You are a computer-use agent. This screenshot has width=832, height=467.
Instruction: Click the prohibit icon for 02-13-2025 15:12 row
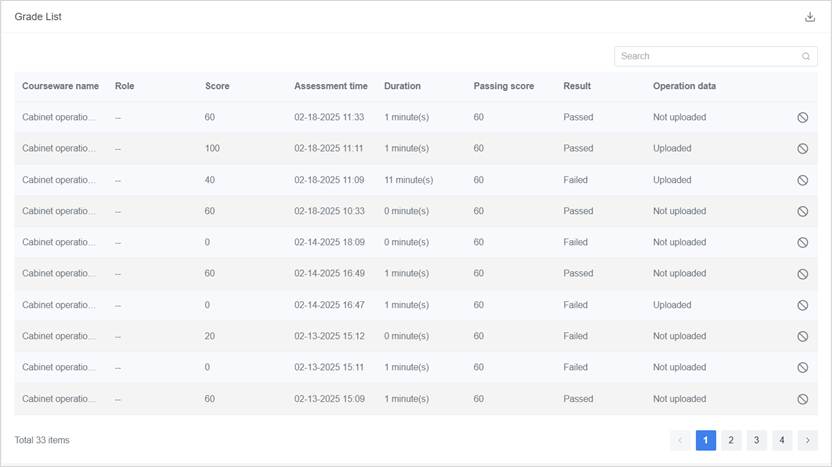coord(802,336)
